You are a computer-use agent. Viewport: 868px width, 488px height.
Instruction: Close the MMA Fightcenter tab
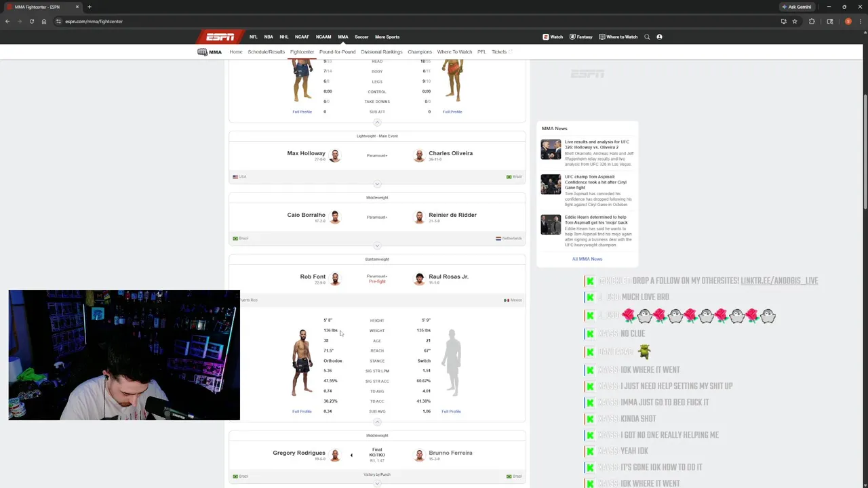pyautogui.click(x=77, y=7)
